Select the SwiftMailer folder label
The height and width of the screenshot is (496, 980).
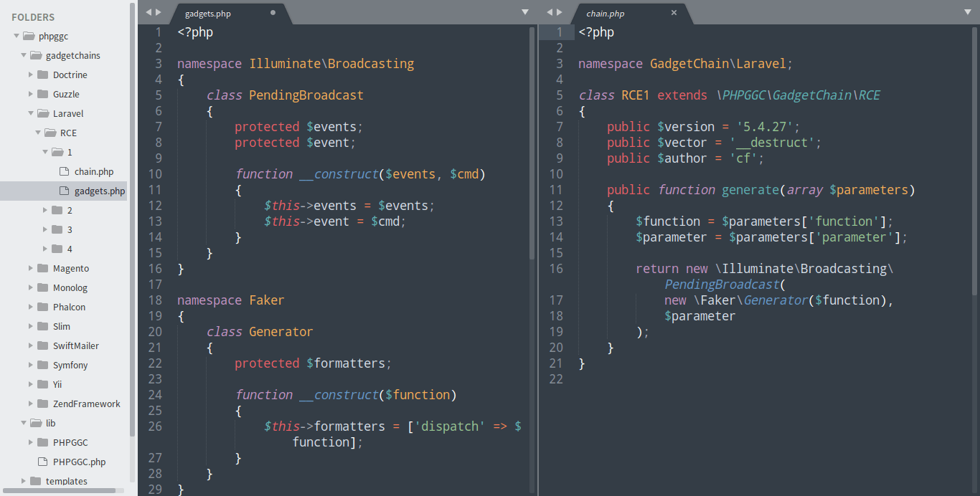(76, 346)
